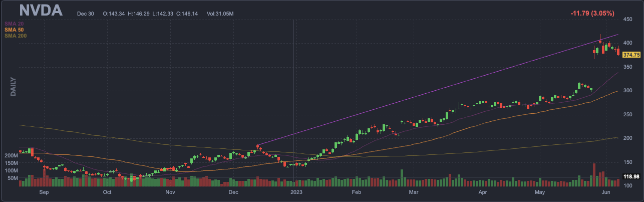Click the 374.75 current price tag

point(632,54)
